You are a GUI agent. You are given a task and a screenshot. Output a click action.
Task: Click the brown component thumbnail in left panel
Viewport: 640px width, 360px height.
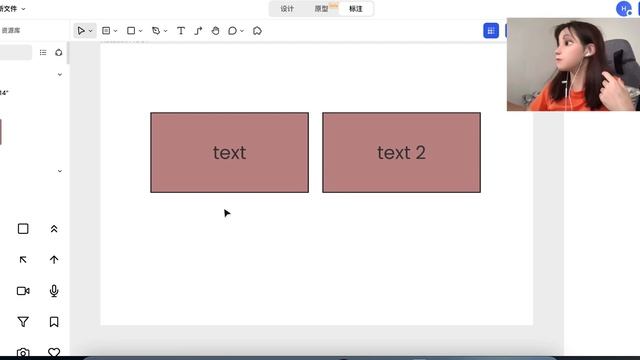pyautogui.click(x=1, y=132)
